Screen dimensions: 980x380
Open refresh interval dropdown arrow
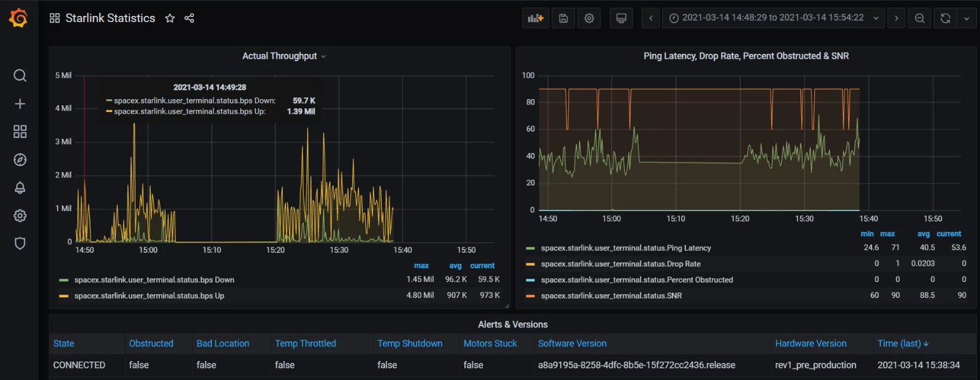(967, 18)
